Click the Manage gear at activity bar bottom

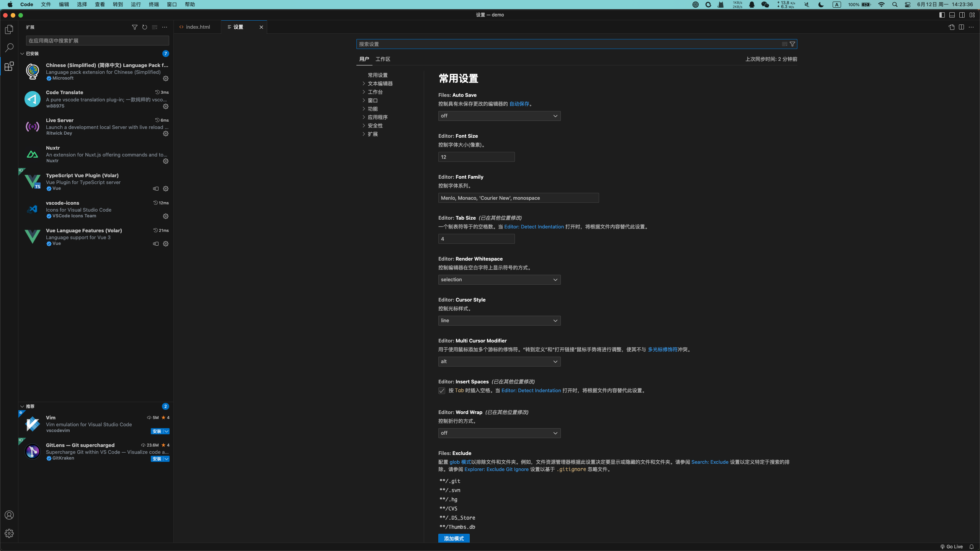click(x=9, y=533)
